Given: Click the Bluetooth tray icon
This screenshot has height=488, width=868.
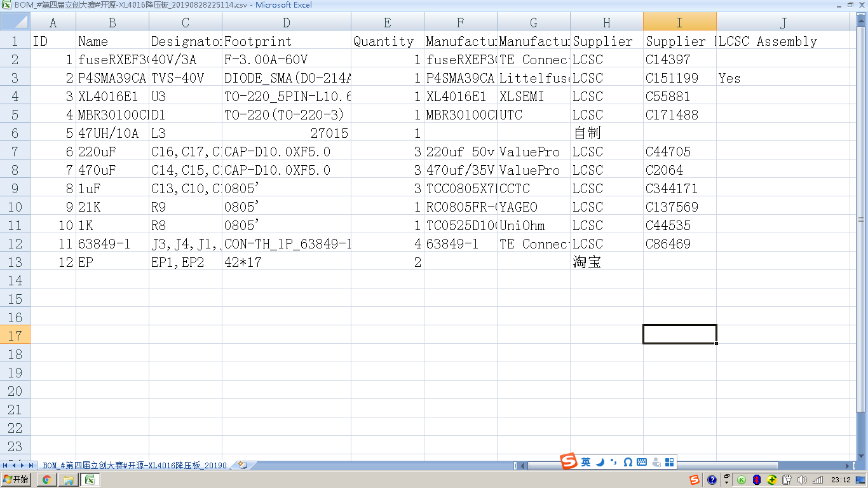Looking at the screenshot, I should point(757,480).
